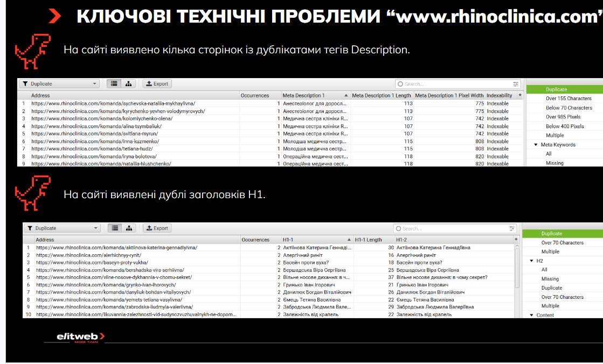Collapse the Content tree section
Screen dimensions: 603x364
[531, 315]
